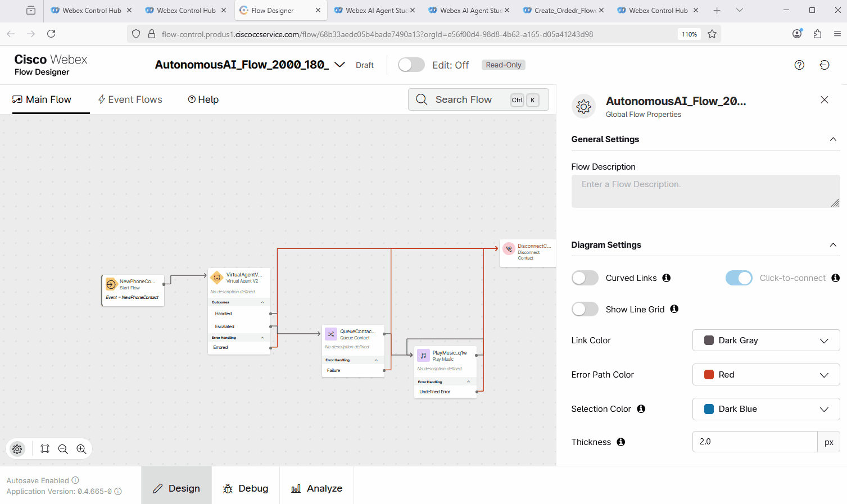Click the canvas settings gear icon
This screenshot has height=504, width=847.
(17, 449)
